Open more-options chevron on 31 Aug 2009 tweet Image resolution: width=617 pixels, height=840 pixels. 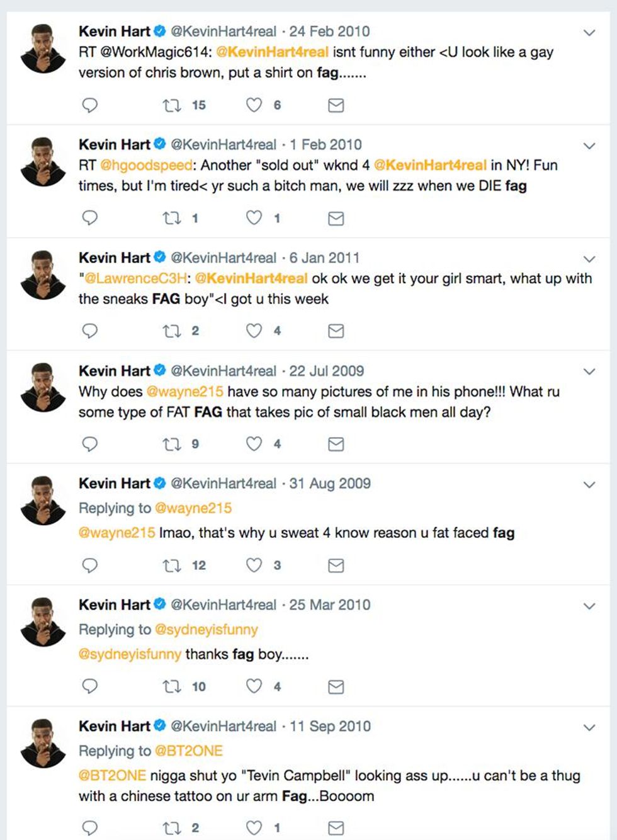(589, 485)
